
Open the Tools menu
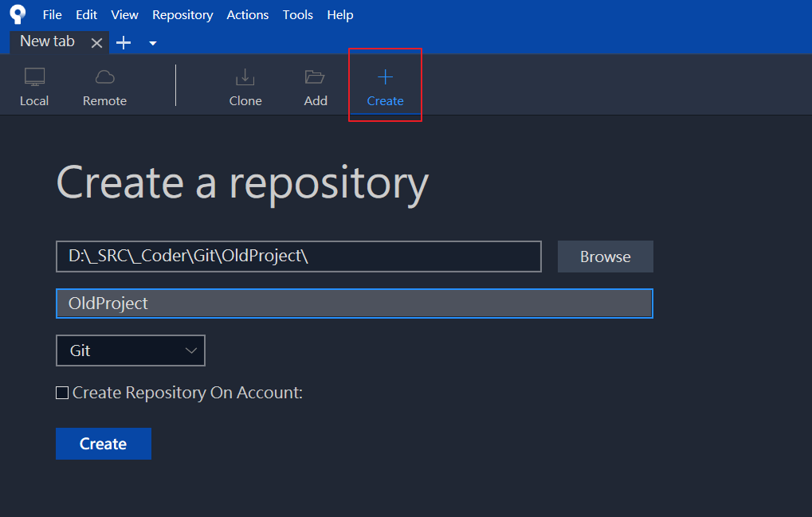(298, 15)
